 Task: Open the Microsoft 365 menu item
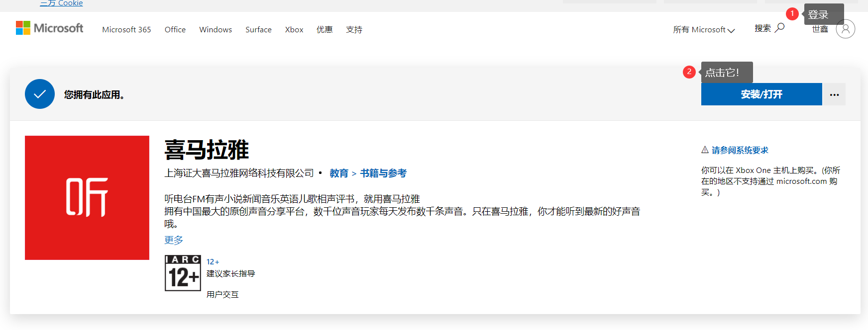[x=126, y=30]
